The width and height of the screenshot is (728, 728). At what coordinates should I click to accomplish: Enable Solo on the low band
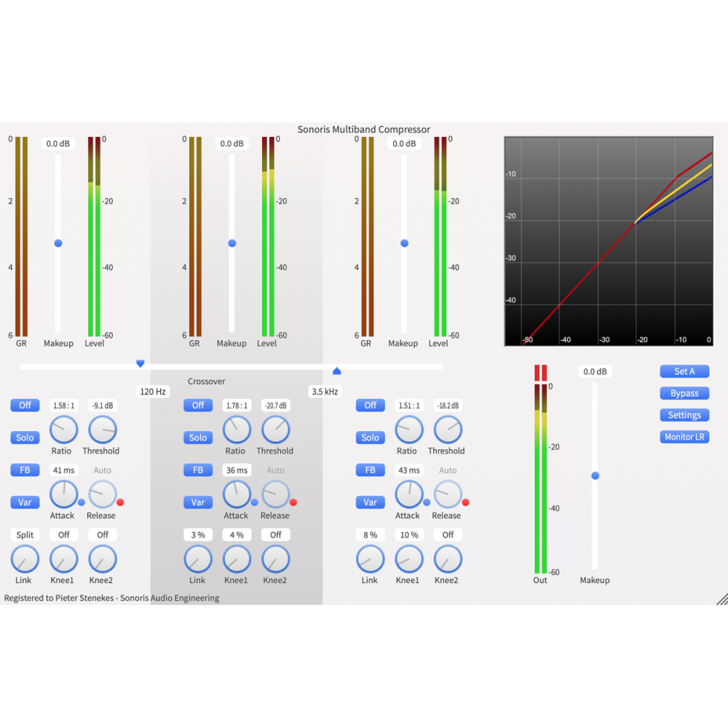click(24, 438)
